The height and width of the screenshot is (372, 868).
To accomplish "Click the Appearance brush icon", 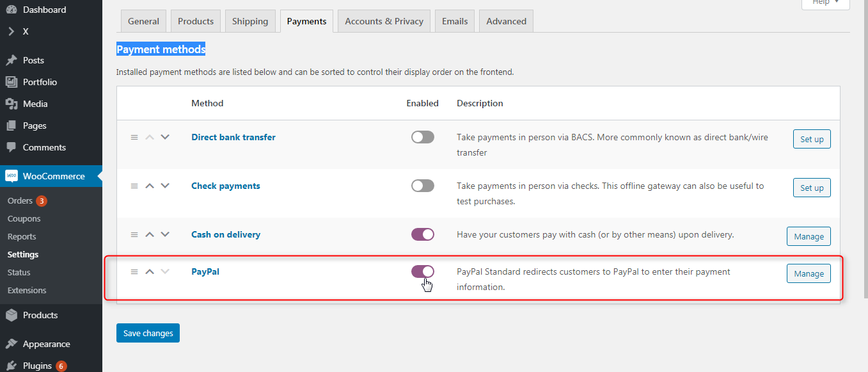I will [x=12, y=344].
